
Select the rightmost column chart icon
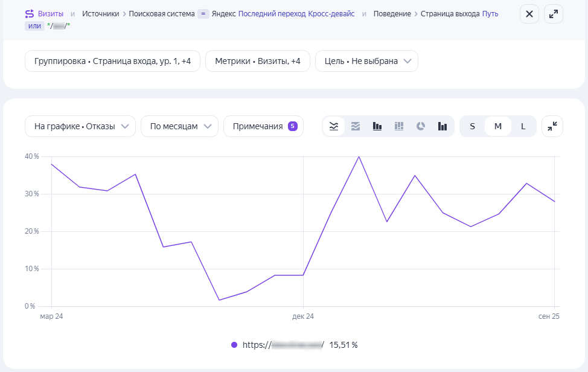[443, 126]
